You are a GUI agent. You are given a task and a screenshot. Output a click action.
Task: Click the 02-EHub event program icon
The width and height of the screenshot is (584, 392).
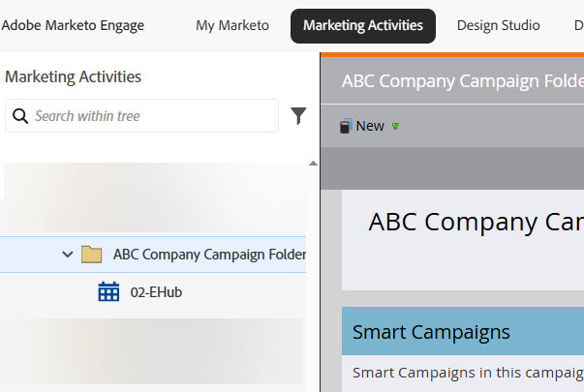point(108,292)
